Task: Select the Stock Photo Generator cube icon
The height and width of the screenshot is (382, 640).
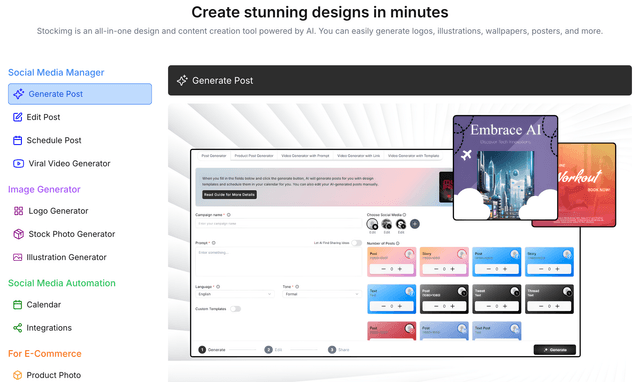Action: click(18, 234)
